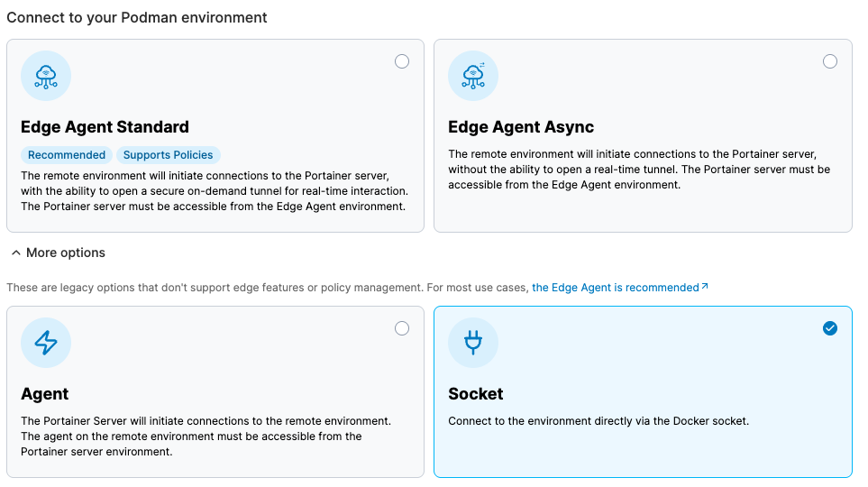Screen dimensions: 868x487
Task: Open the Edge Agent is recommended link
Action: [x=615, y=288]
